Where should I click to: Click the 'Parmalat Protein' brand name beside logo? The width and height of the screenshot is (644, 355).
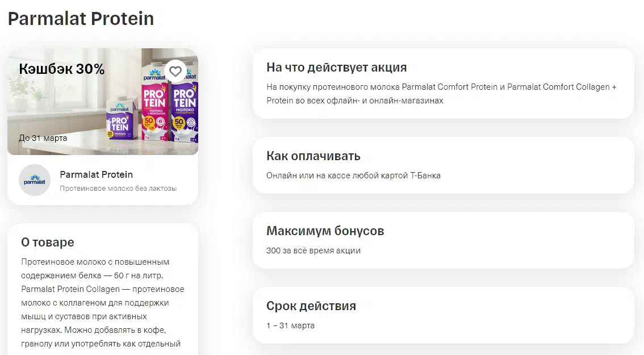[x=96, y=174]
